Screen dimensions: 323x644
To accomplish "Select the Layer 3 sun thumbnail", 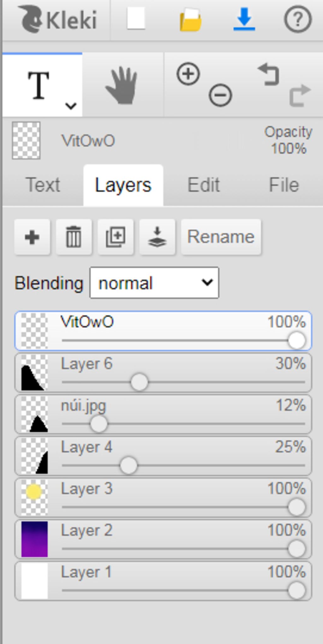I will (x=34, y=497).
